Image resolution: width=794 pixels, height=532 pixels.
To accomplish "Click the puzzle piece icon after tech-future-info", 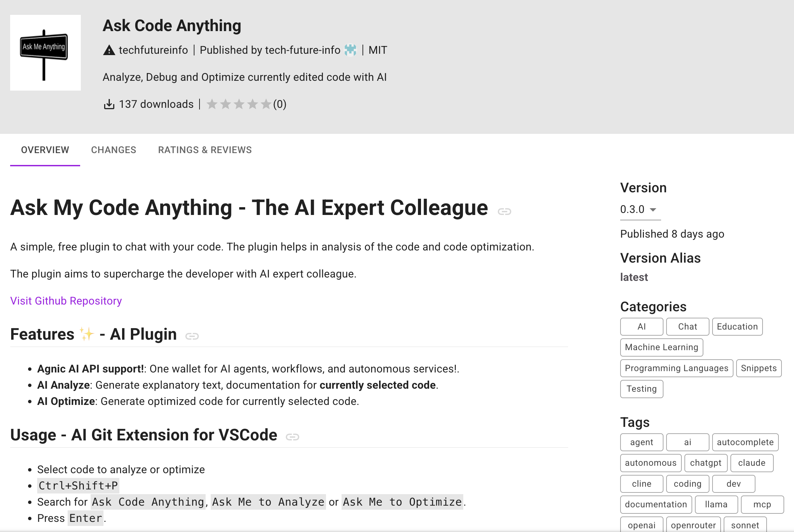I will coord(350,50).
